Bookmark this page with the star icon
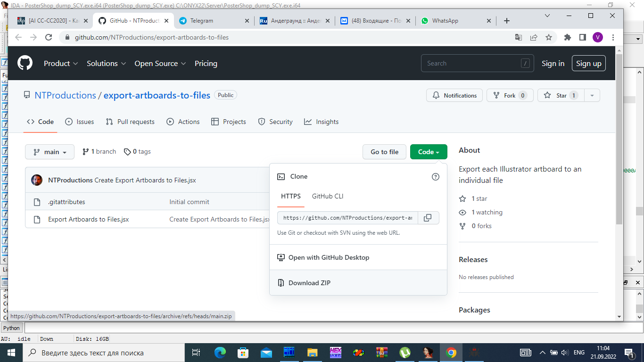Viewport: 644px width, 362px height. [x=549, y=37]
